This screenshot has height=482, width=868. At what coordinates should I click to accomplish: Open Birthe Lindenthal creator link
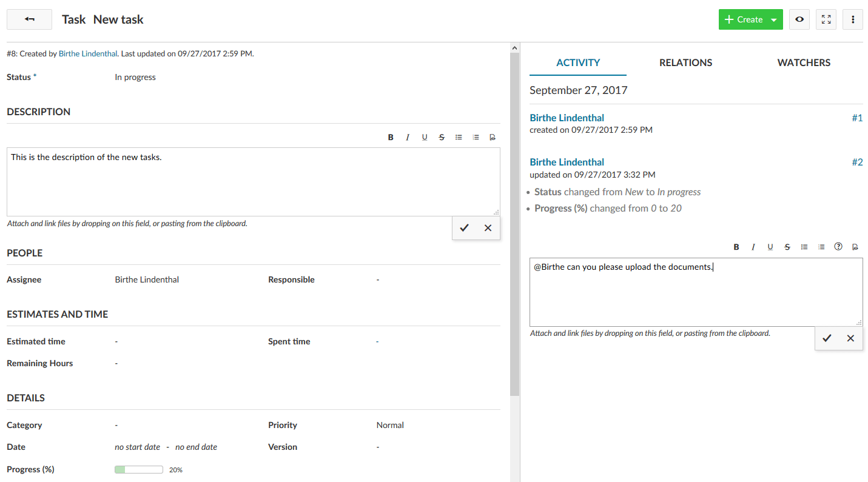pos(88,53)
